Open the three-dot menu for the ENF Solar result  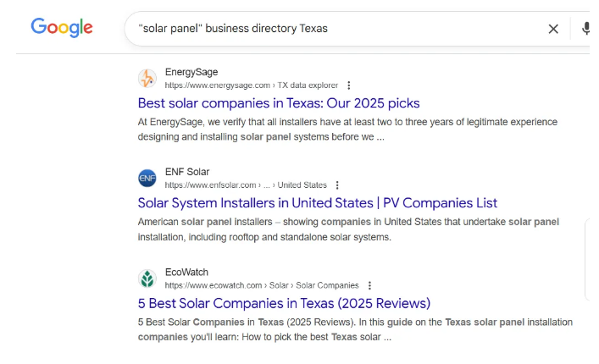pos(337,185)
